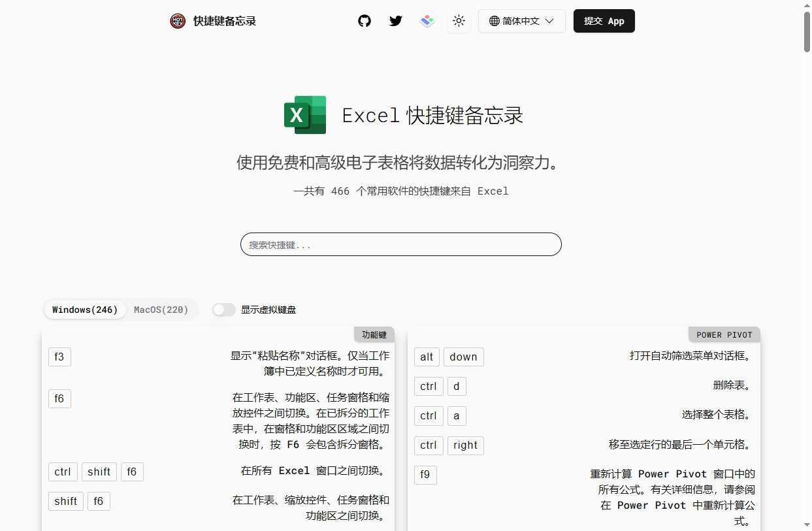Click the down key badge next to alt

463,357
